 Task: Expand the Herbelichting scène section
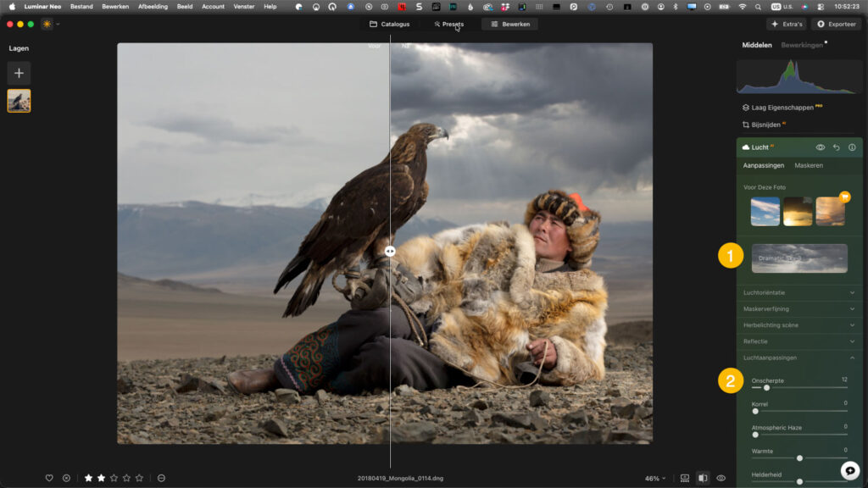tap(799, 325)
